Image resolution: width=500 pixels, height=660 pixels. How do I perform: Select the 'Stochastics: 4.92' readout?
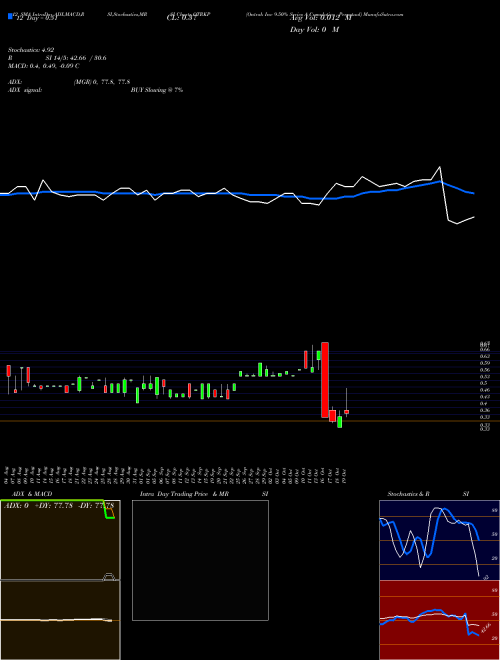click(31, 50)
